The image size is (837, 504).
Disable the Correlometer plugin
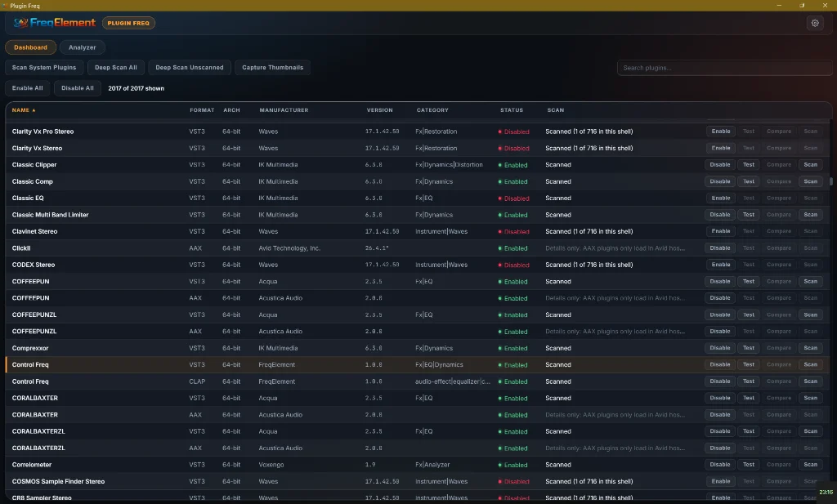click(x=719, y=465)
